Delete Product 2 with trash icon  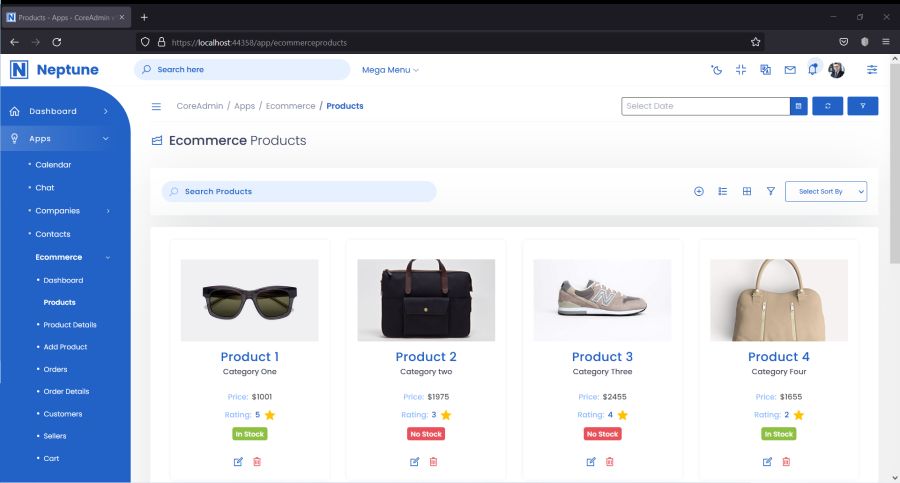433,462
